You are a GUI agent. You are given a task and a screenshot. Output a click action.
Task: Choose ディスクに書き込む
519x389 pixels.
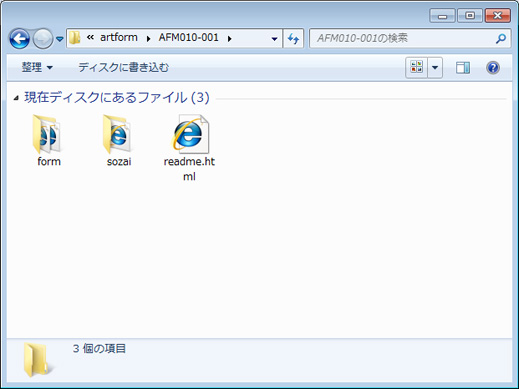tap(123, 67)
